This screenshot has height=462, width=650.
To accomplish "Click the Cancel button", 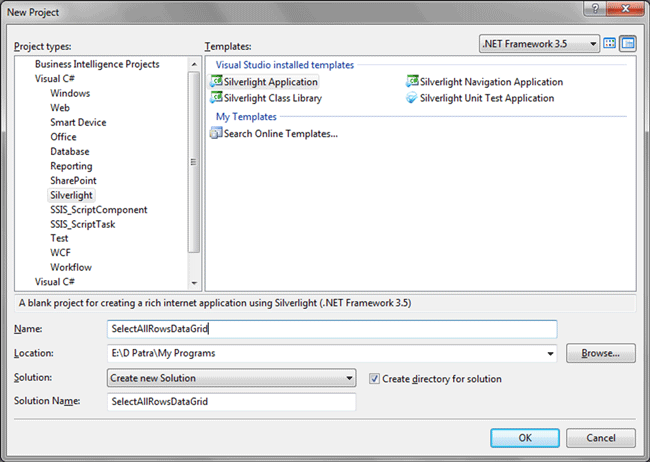I will [601, 438].
